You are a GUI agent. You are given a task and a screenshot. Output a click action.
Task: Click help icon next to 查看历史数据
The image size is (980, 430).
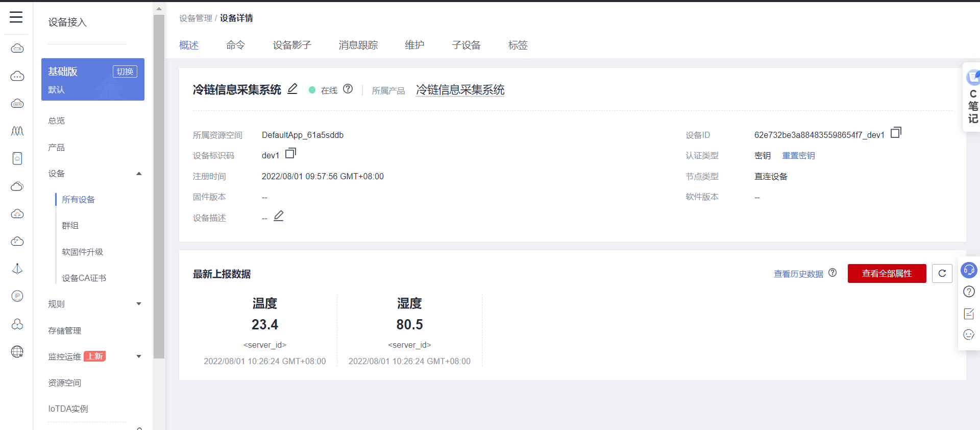(832, 273)
